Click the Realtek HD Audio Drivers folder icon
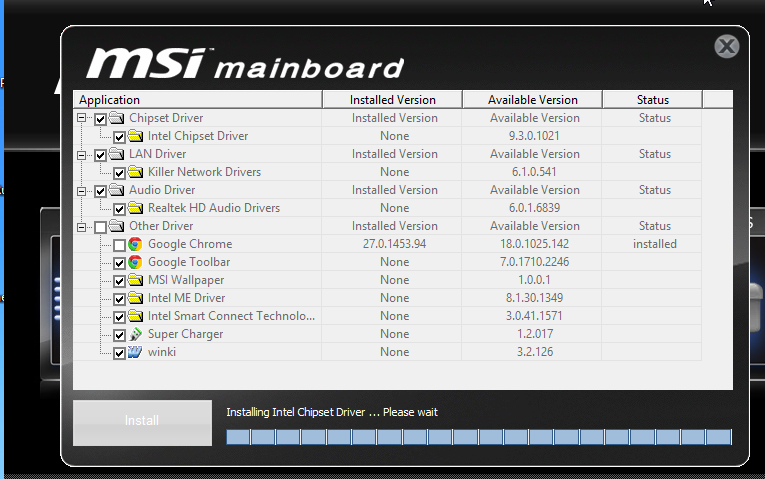 pos(135,208)
